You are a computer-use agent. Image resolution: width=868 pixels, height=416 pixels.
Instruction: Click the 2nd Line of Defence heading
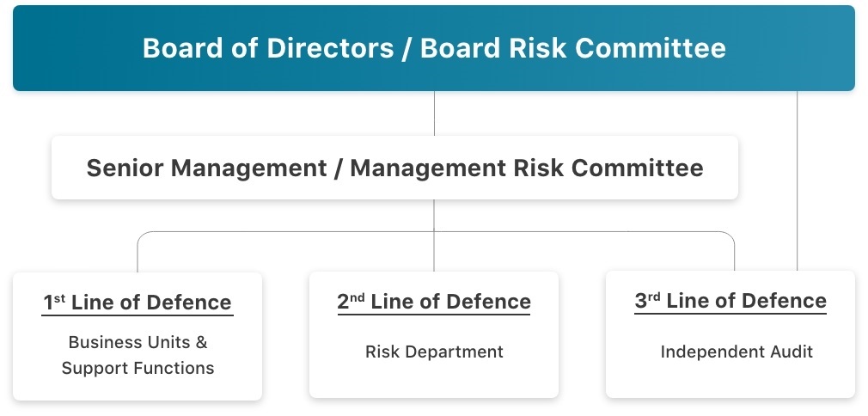point(434,302)
